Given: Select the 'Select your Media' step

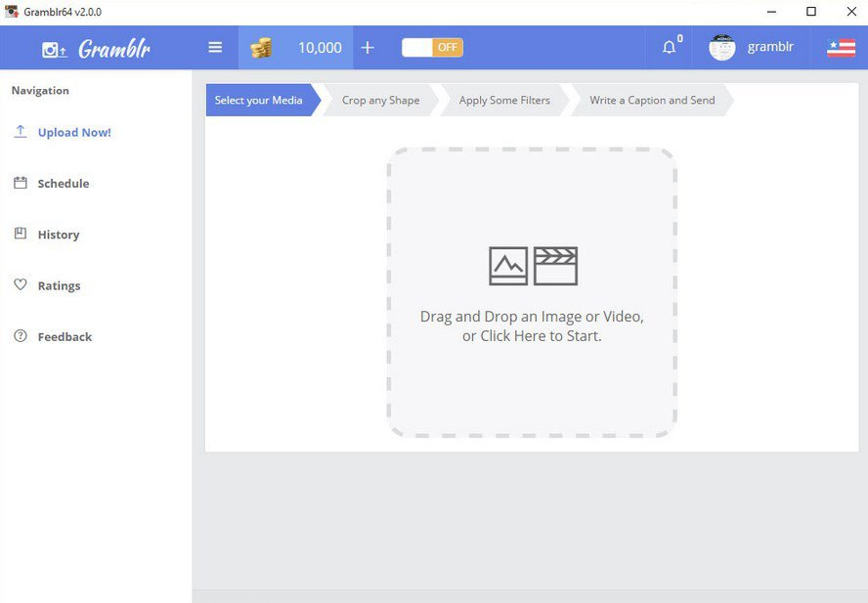Looking at the screenshot, I should [258, 100].
